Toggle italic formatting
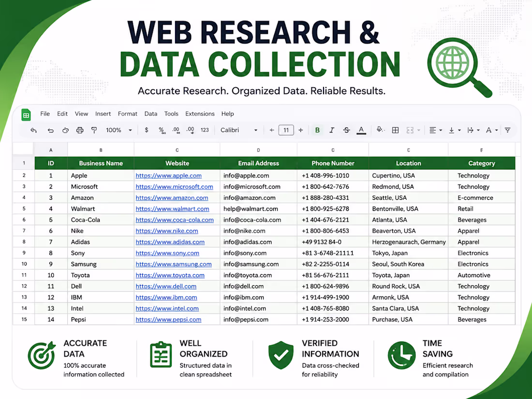Screen dimensions: 532x399 332,130
